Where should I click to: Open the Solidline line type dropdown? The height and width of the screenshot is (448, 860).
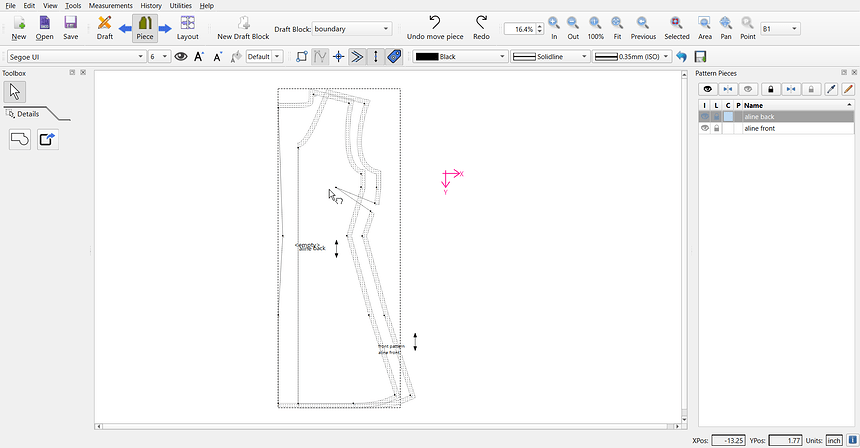click(550, 56)
